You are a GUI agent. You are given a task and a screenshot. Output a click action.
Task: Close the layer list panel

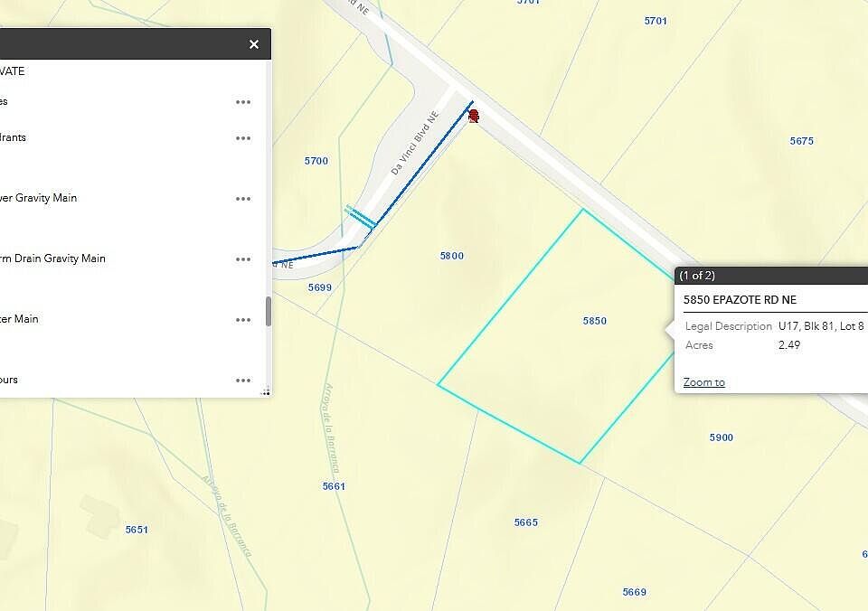coord(254,44)
